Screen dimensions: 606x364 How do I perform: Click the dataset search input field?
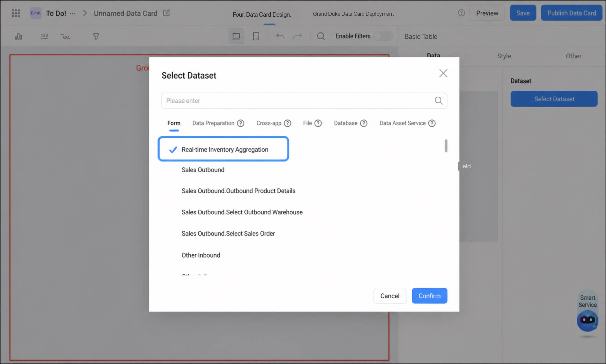coord(304,101)
